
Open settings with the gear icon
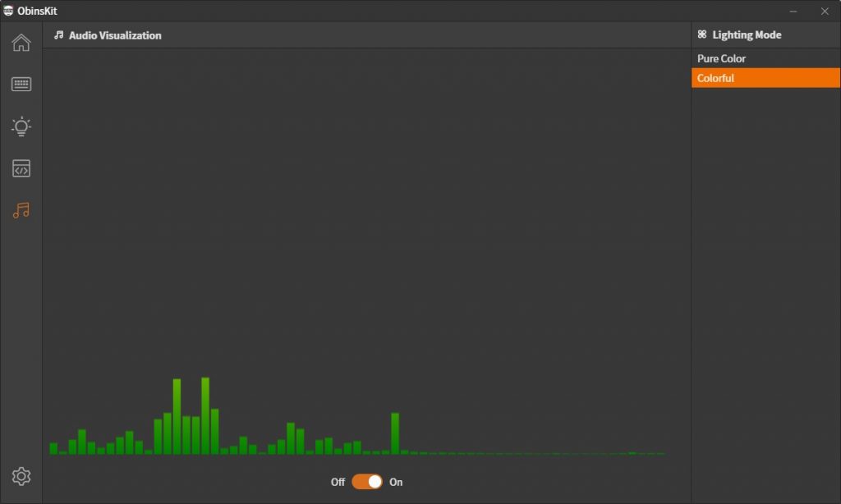[x=21, y=476]
